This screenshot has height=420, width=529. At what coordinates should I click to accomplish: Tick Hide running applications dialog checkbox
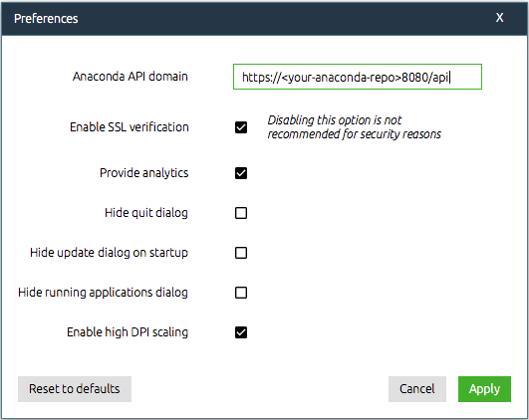[x=241, y=293]
